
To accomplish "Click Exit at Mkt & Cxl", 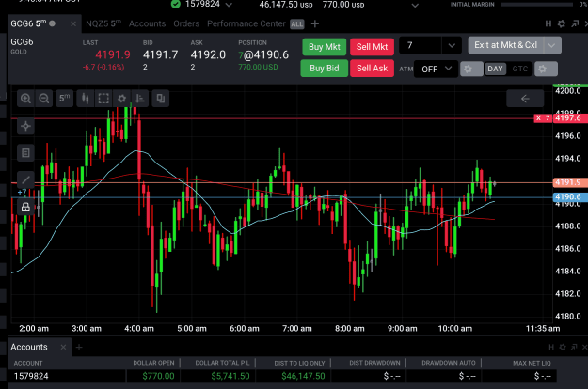I will [506, 45].
